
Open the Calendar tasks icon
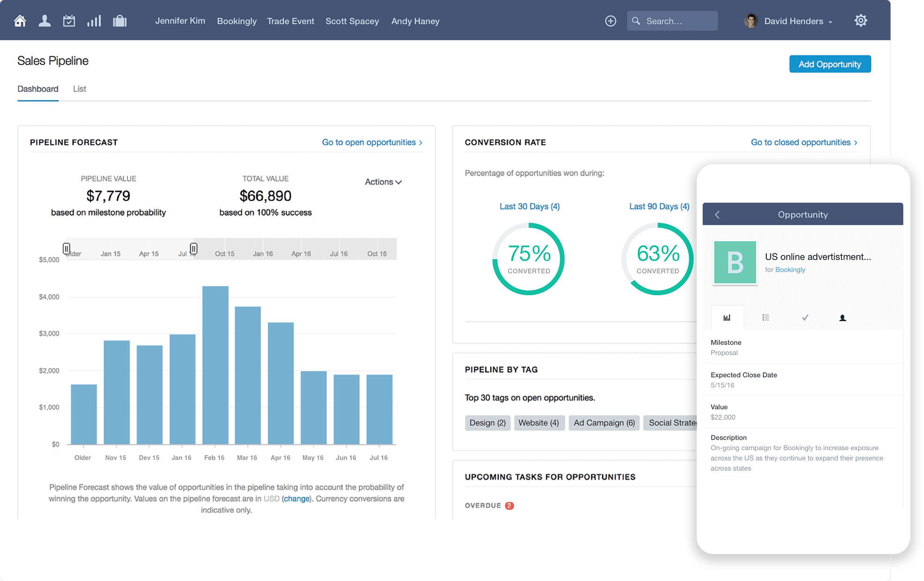pyautogui.click(x=69, y=20)
